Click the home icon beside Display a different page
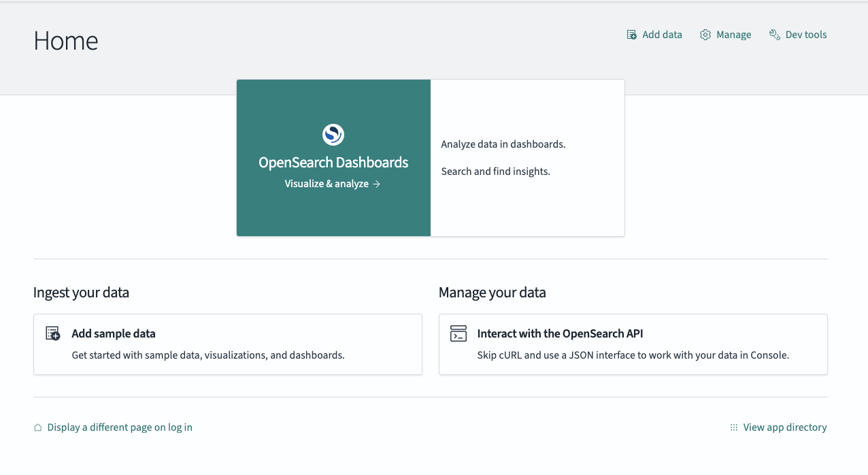 pyautogui.click(x=38, y=427)
